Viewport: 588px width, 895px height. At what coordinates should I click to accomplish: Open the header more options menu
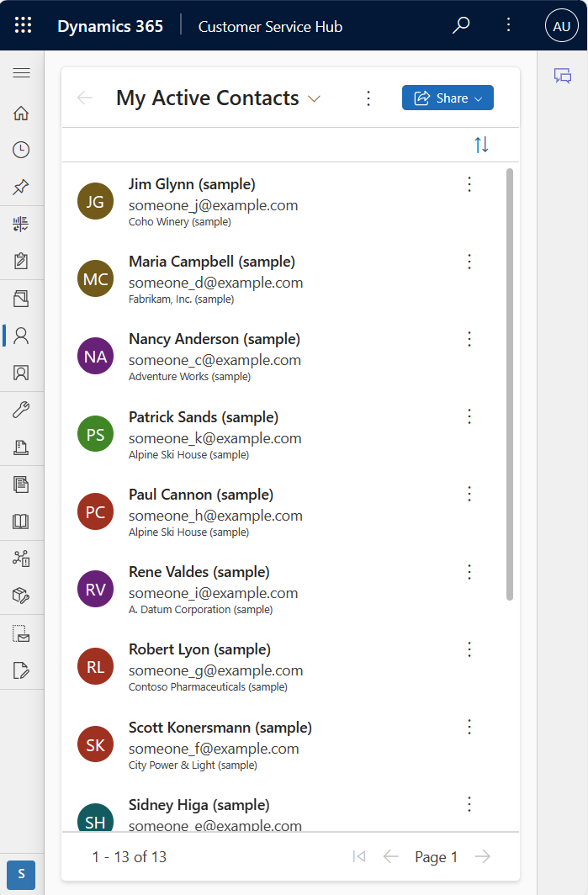[x=508, y=24]
